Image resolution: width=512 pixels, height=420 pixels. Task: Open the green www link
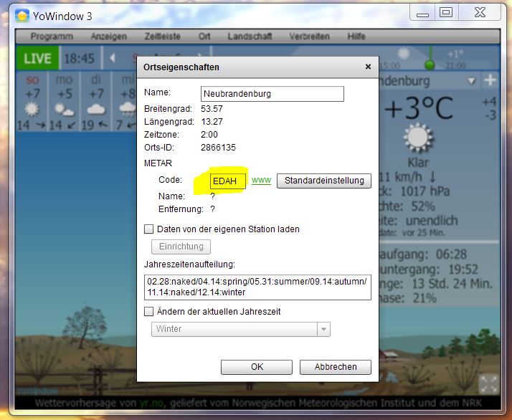[x=261, y=181]
